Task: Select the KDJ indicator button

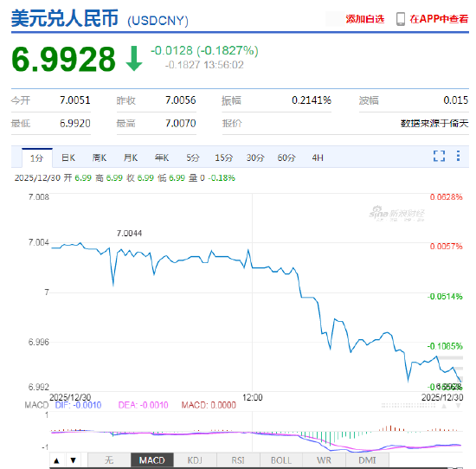Action: (x=195, y=460)
